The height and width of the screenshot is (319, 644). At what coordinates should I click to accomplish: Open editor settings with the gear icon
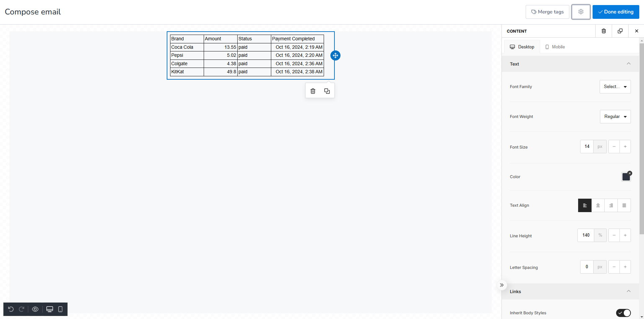tap(581, 11)
